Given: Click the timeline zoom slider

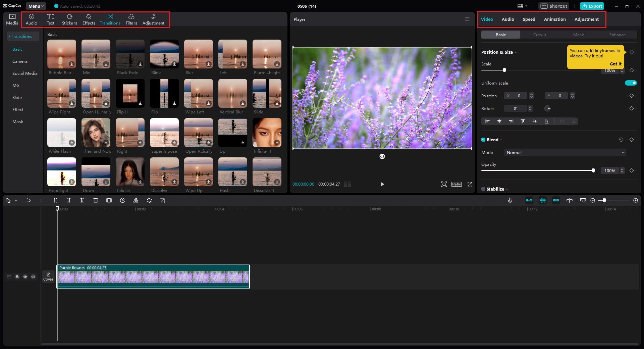Looking at the screenshot, I should pyautogui.click(x=604, y=200).
